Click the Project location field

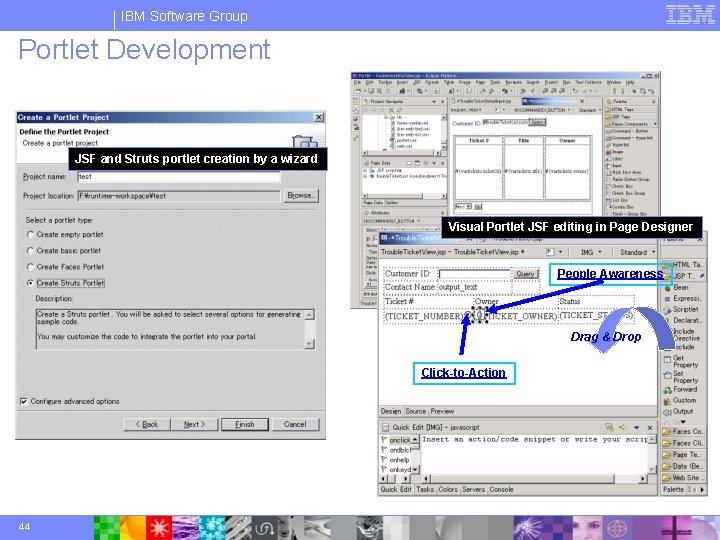pos(178,196)
